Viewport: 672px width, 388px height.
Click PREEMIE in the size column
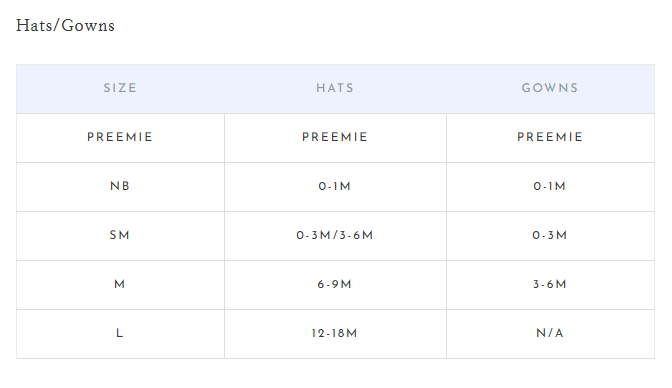(x=120, y=137)
